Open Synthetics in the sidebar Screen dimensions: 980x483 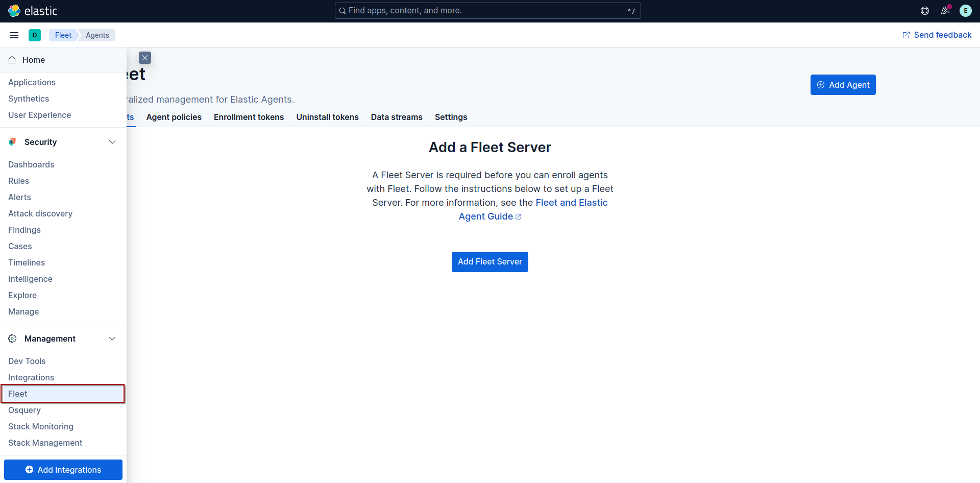tap(29, 99)
